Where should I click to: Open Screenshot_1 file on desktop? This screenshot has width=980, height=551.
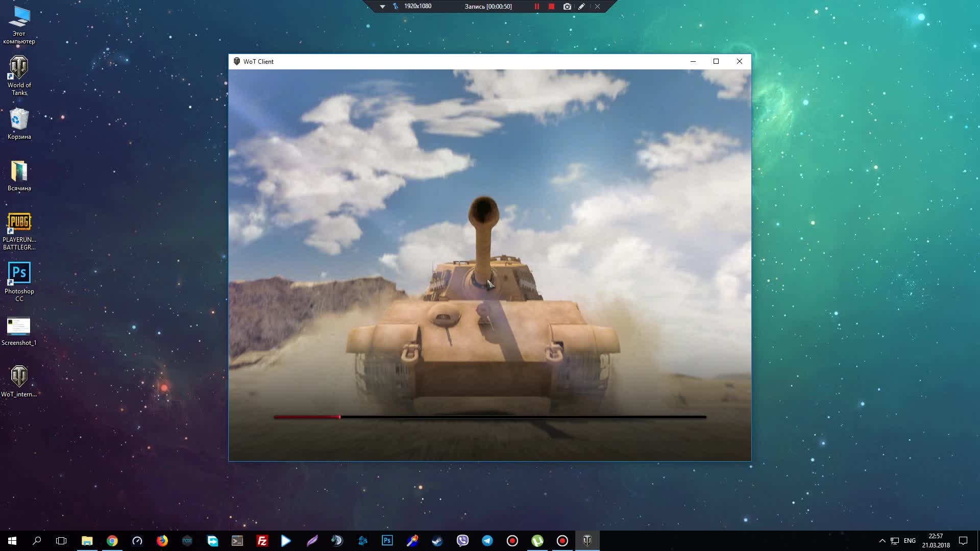click(x=19, y=332)
